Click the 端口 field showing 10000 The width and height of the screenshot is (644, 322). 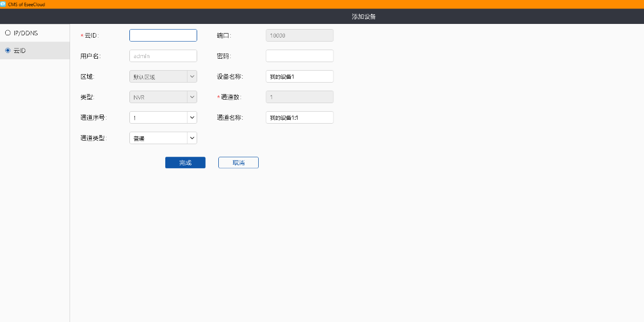299,35
